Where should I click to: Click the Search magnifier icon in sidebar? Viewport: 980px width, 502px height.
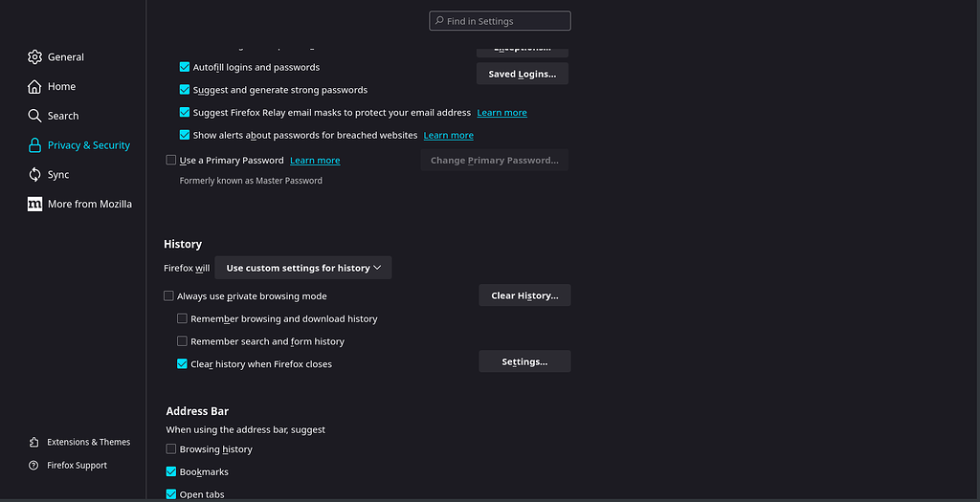coord(34,116)
